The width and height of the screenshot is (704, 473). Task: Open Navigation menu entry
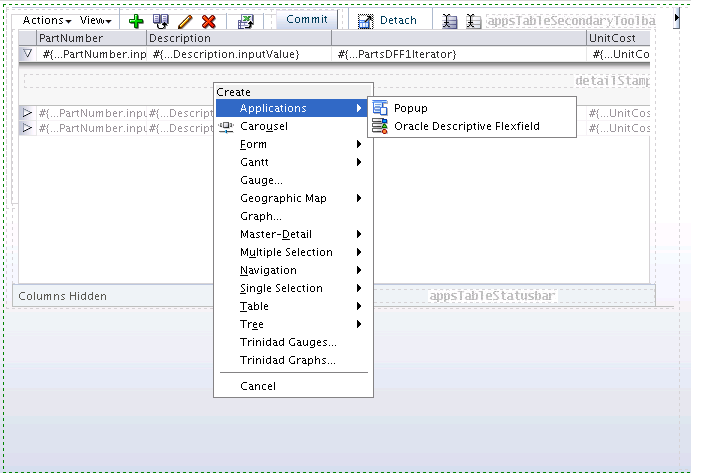[x=292, y=270]
